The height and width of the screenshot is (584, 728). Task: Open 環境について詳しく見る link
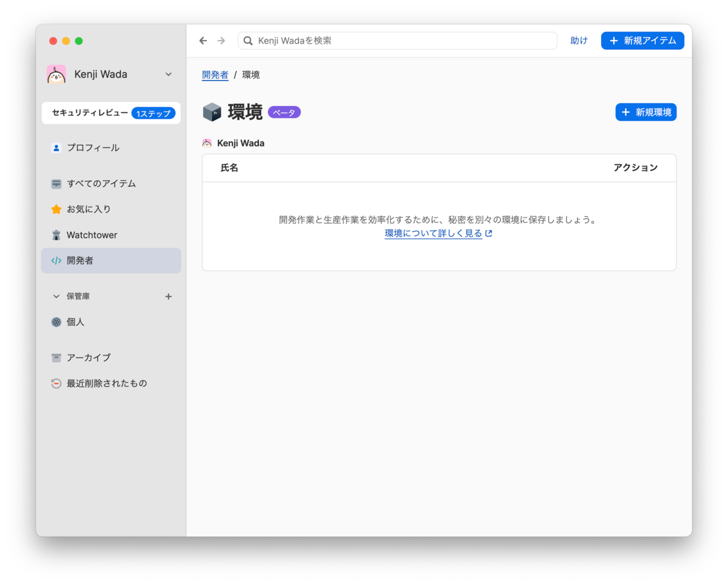(x=433, y=233)
